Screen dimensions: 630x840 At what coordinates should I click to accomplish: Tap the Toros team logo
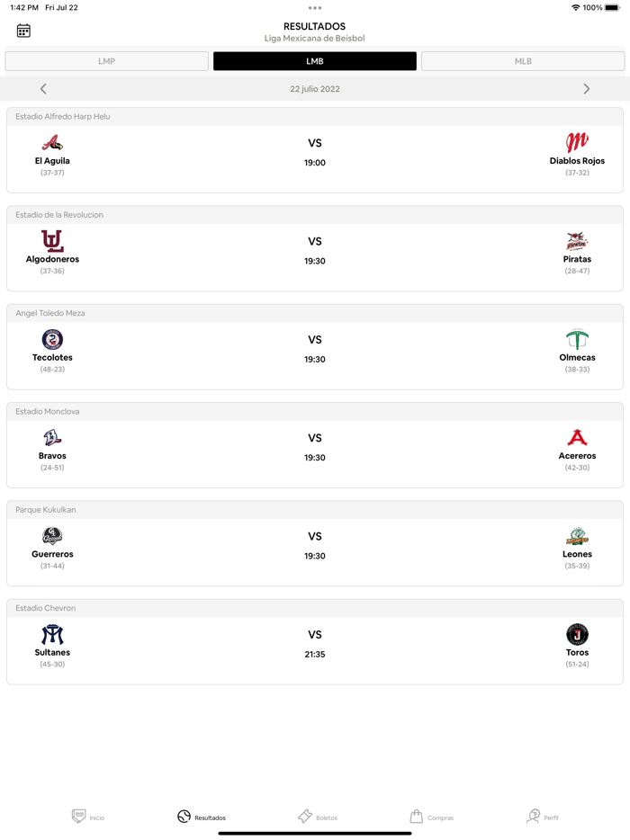point(577,634)
